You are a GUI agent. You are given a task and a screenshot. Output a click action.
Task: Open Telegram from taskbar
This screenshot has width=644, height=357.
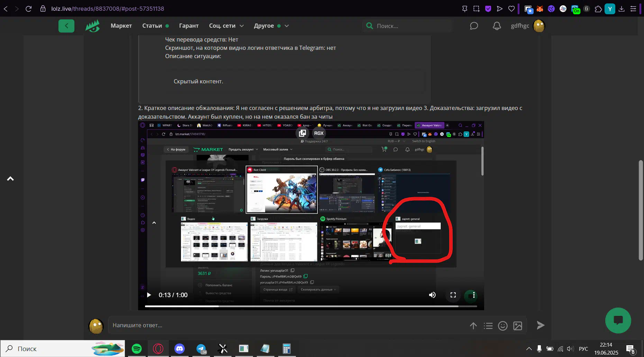pos(201,349)
